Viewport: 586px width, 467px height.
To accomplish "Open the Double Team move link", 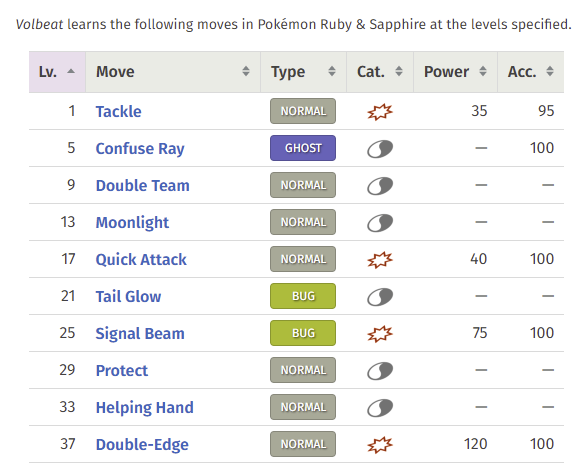I will click(143, 185).
